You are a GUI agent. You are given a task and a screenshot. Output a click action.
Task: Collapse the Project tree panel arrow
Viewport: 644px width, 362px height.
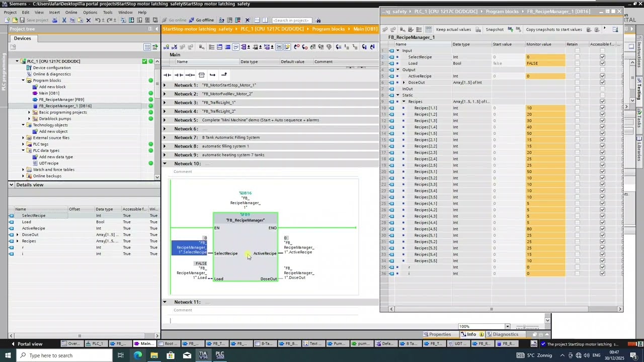click(x=156, y=29)
